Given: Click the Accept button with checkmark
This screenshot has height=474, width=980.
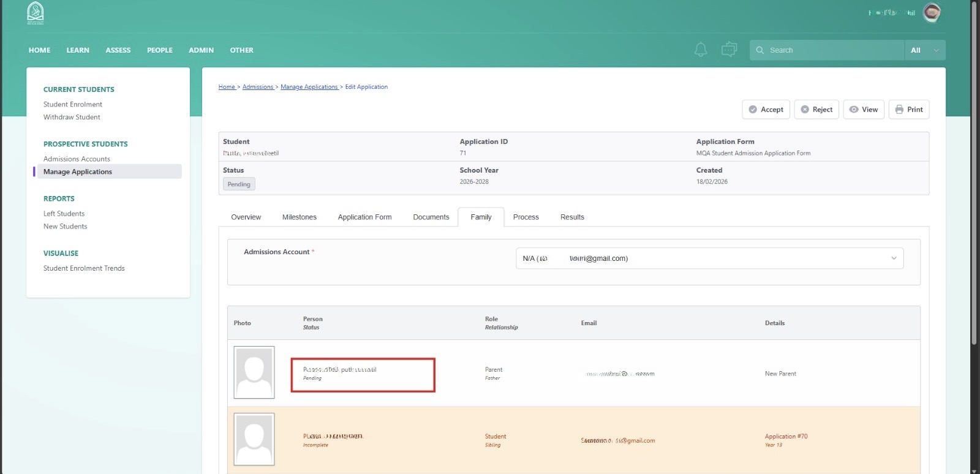Looking at the screenshot, I should tap(766, 110).
